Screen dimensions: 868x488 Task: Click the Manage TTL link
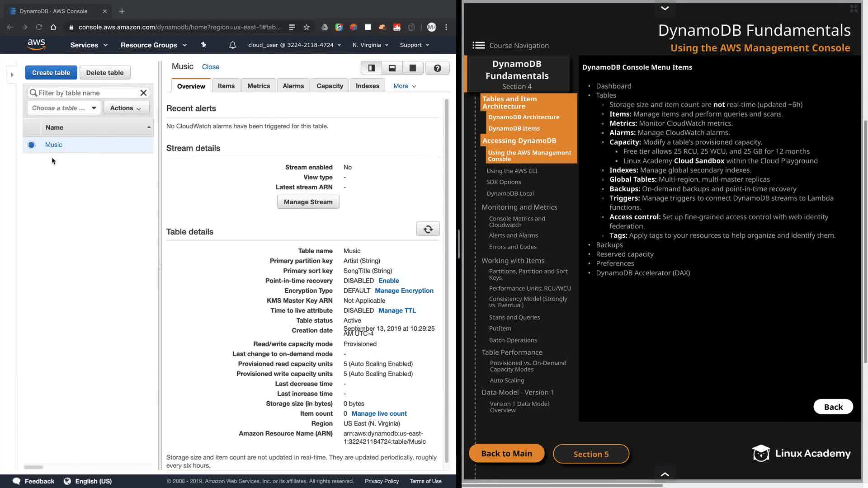[x=397, y=310]
